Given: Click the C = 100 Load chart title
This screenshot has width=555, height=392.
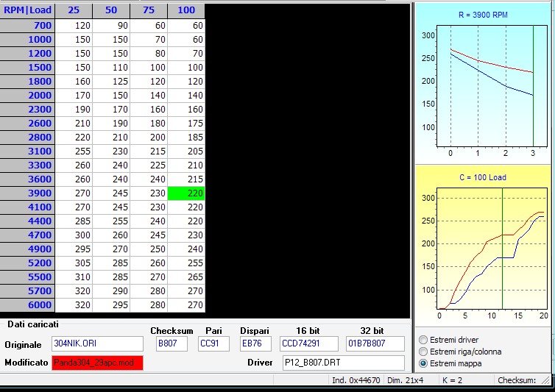Looking at the screenshot, I should coord(483,177).
